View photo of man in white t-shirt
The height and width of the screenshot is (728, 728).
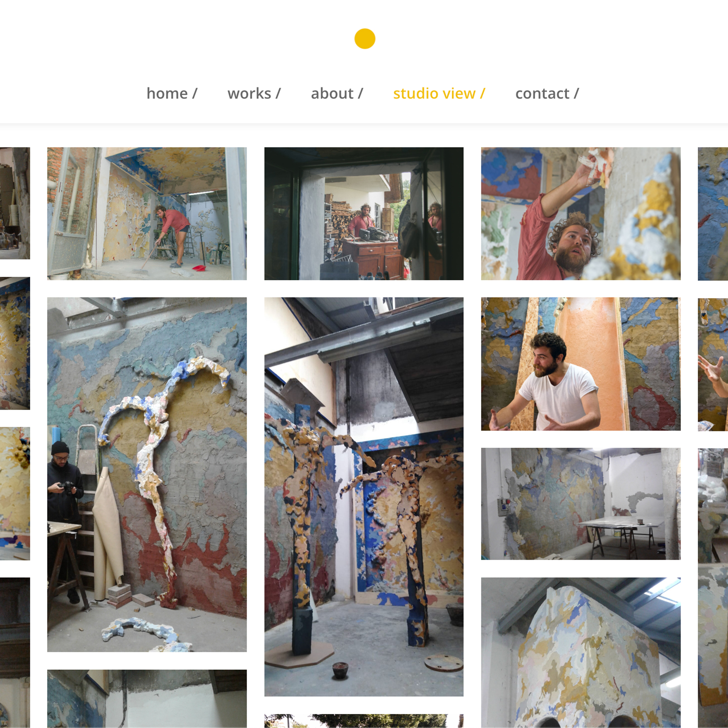(581, 364)
